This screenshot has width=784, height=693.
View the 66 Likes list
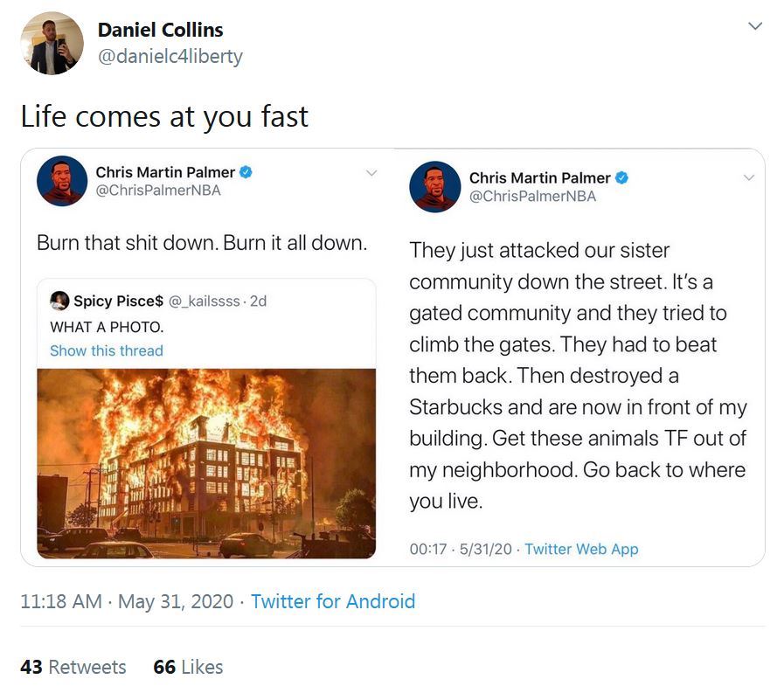click(188, 667)
